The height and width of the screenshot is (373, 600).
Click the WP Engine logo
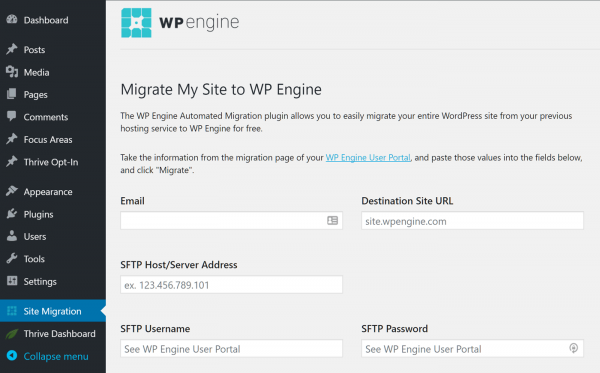coord(180,23)
